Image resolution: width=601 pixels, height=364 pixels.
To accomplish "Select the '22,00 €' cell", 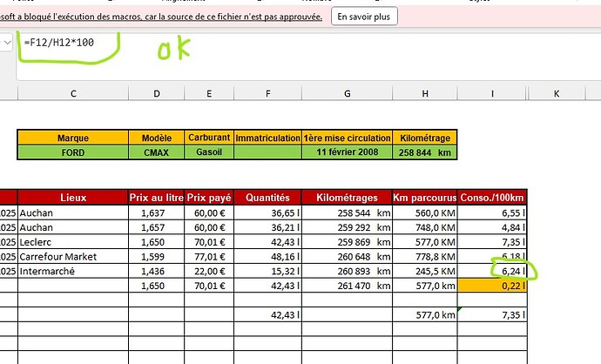I will pyautogui.click(x=209, y=272).
